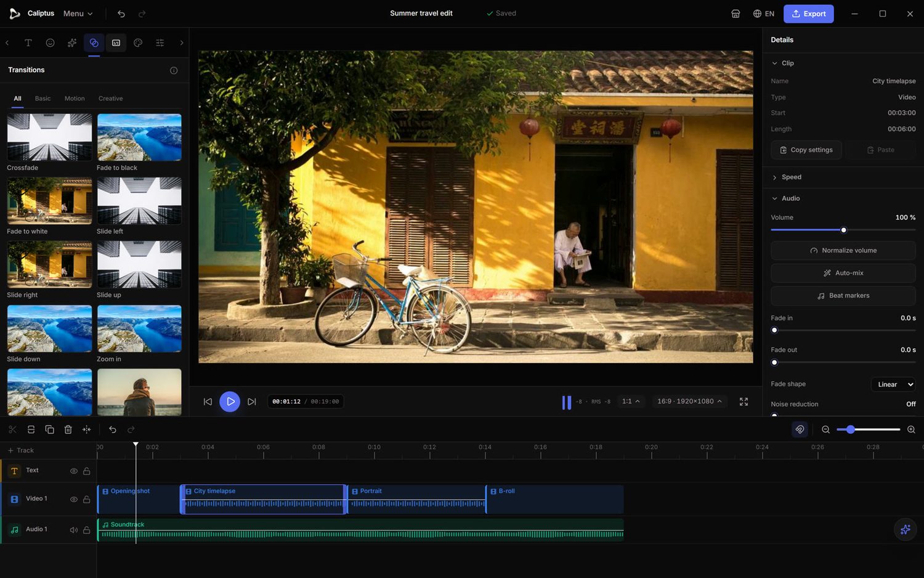This screenshot has height=578, width=924.
Task: Enter fullscreen preview mode
Action: click(x=744, y=401)
